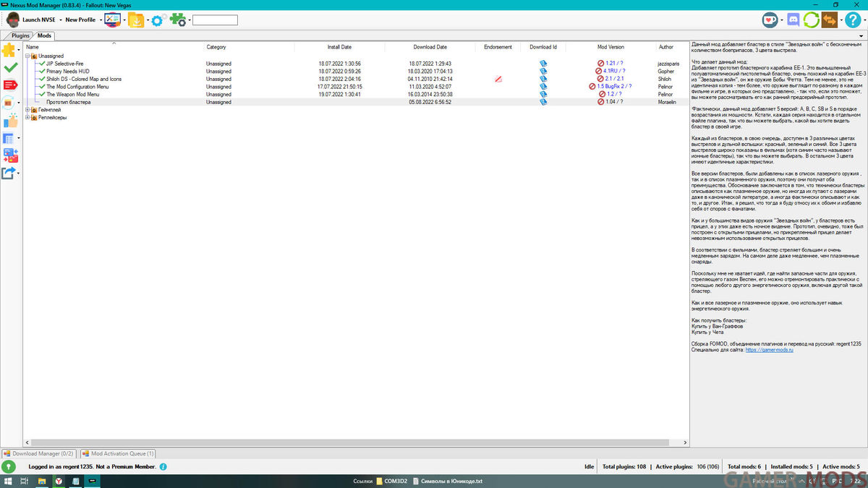The height and width of the screenshot is (488, 868).
Task: Sort by the Install Date column header
Action: click(339, 47)
